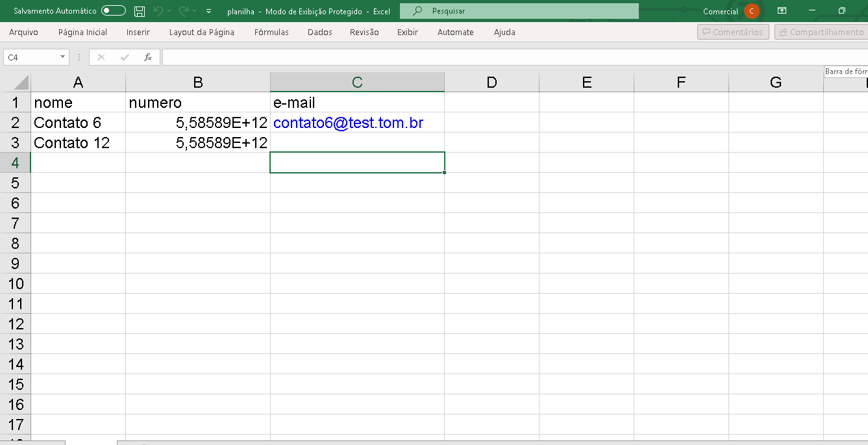Viewport: 868px width, 445px height.
Task: Open the Quick Access Toolbar customize dropdown
Action: (x=208, y=11)
